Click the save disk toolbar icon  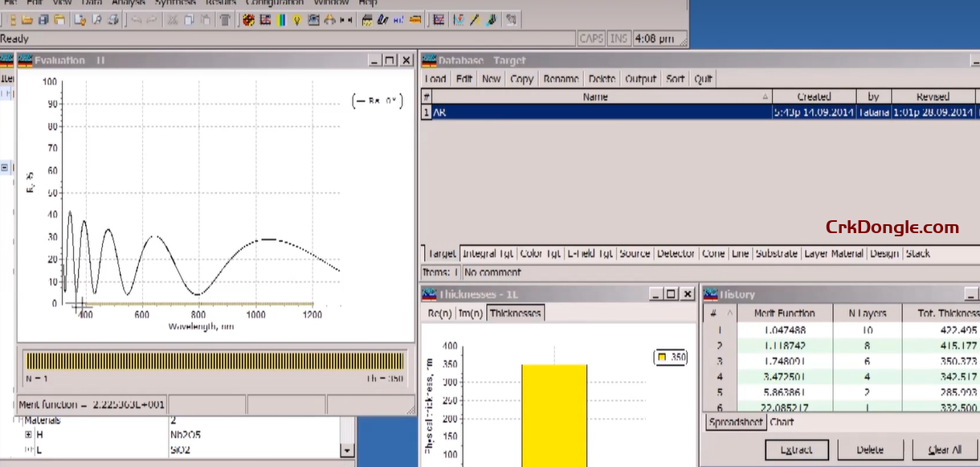[43, 19]
